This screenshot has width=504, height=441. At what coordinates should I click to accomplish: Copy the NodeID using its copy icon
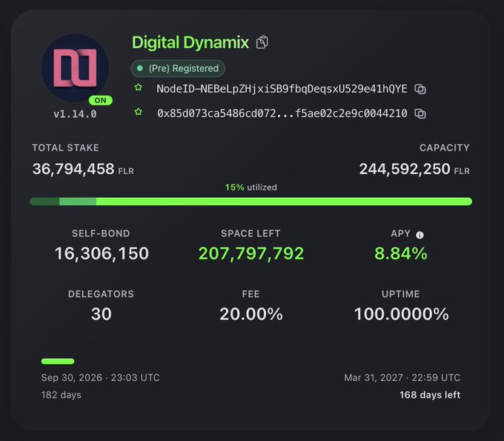click(x=420, y=89)
